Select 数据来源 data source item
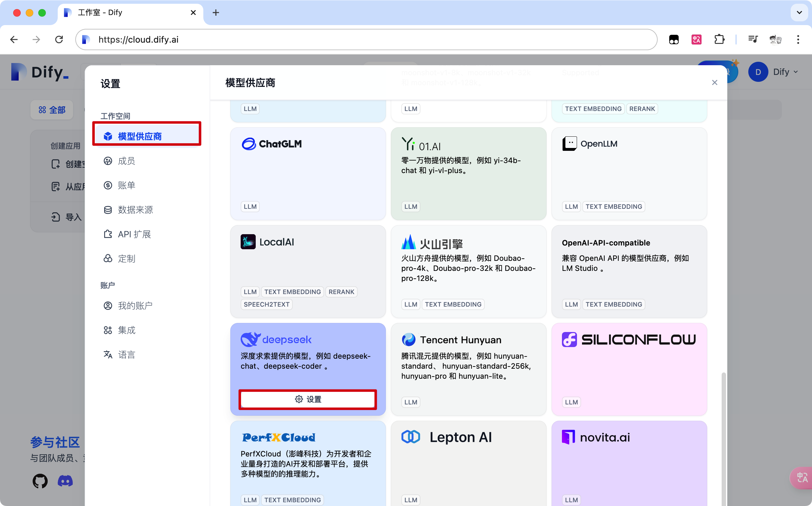812x506 pixels. pyautogui.click(x=135, y=210)
